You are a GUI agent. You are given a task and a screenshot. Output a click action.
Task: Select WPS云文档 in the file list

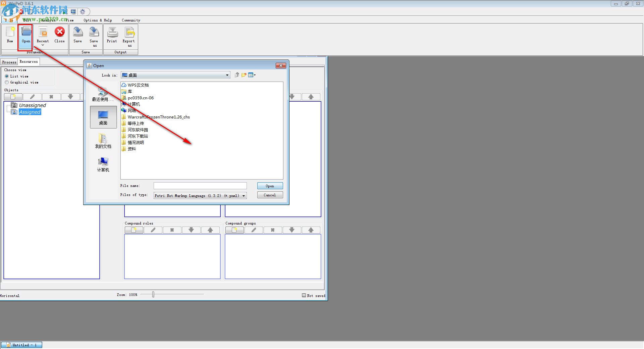tap(135, 85)
